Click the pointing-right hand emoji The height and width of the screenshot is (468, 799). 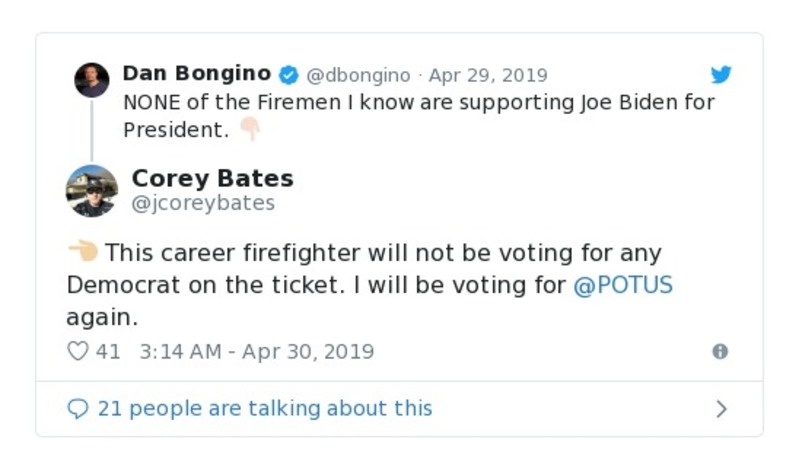(82, 252)
